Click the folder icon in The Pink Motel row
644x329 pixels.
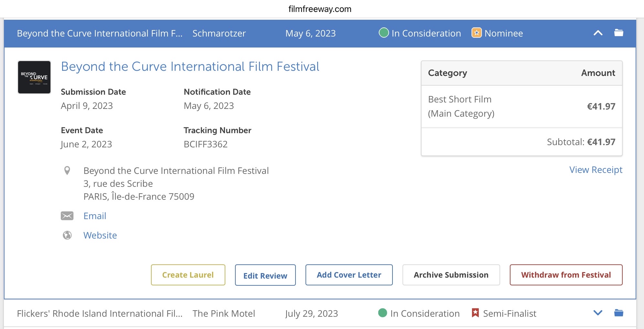point(618,313)
